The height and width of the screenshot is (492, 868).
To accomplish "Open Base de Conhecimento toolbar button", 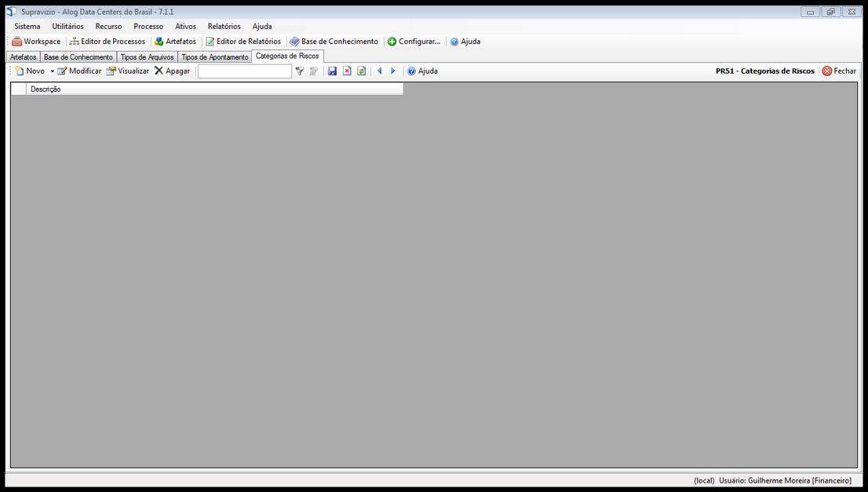I will click(x=334, y=42).
